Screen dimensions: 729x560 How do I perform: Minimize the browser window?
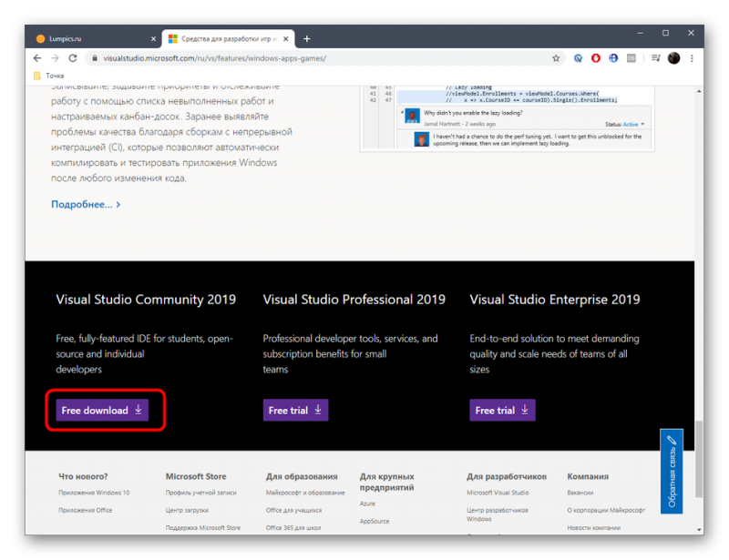coord(641,33)
